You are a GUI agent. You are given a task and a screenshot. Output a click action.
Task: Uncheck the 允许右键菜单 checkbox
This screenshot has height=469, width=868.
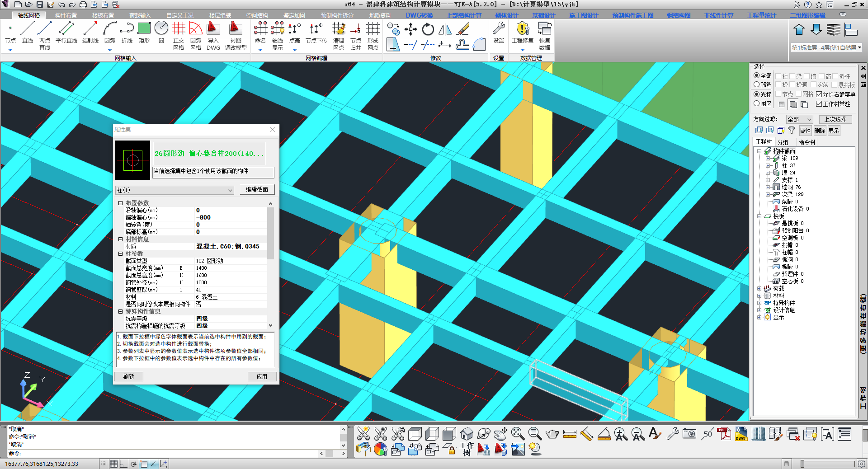pos(819,94)
